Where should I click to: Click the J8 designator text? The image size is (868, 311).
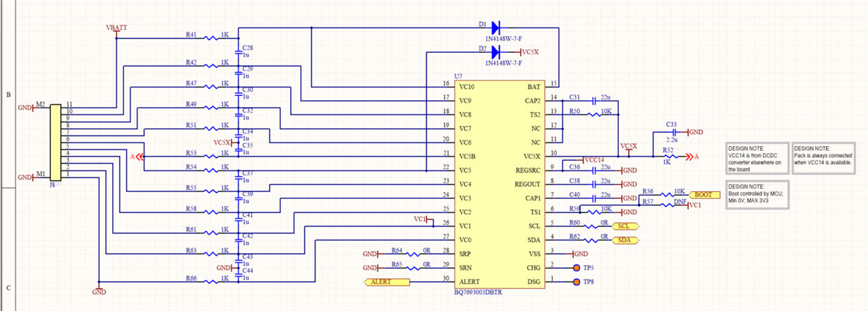point(52,185)
